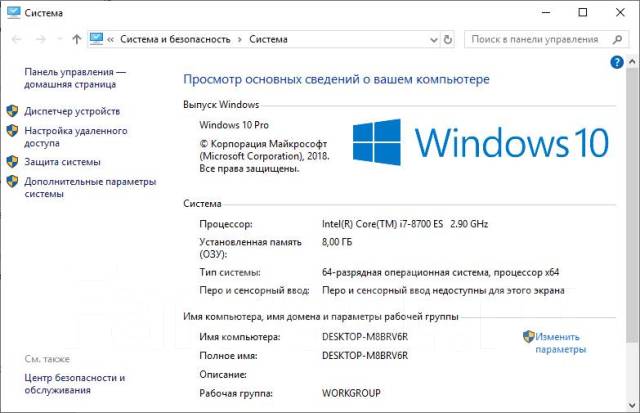
Task: Click the scrollbar up arrow
Action: [632, 62]
